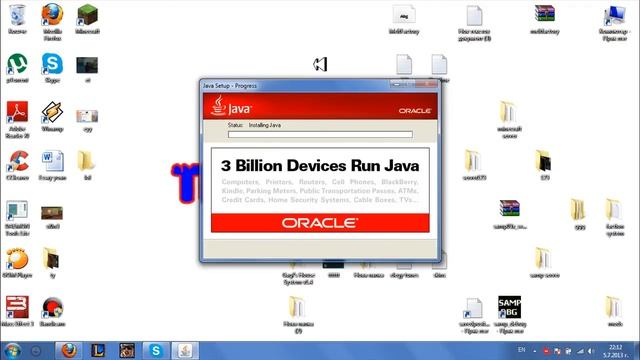Screen dimensions: 640x360
Task: Open the Bandicam desktop shortcut
Action: (52, 307)
